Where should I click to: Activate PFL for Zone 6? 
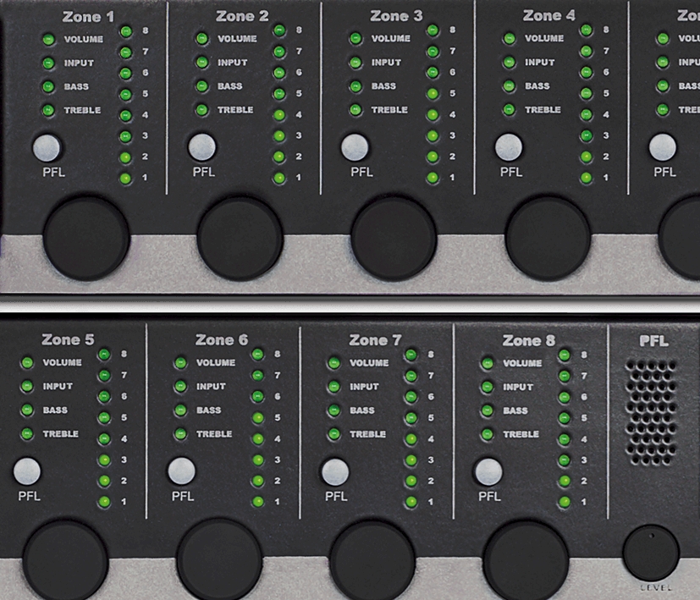[181, 471]
